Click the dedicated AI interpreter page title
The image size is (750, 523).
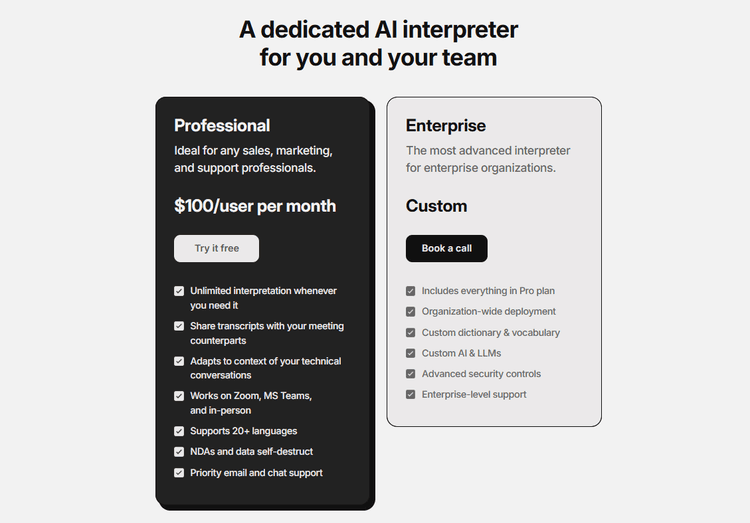[378, 43]
